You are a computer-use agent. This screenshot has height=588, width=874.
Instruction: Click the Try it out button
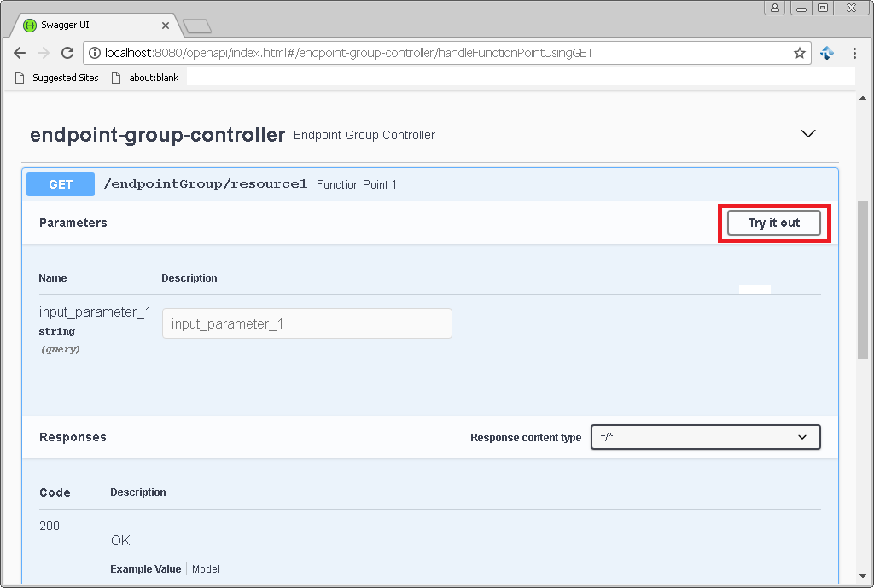[774, 223]
